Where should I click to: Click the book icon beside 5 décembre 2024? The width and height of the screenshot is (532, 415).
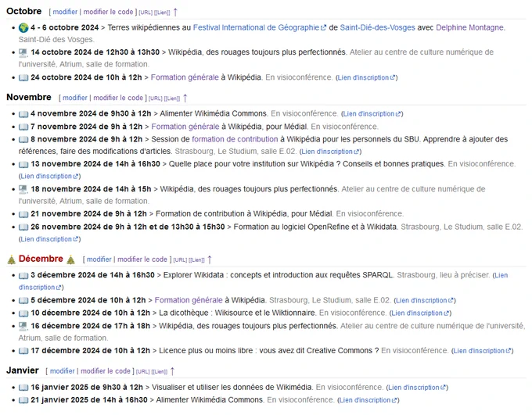pyautogui.click(x=23, y=300)
